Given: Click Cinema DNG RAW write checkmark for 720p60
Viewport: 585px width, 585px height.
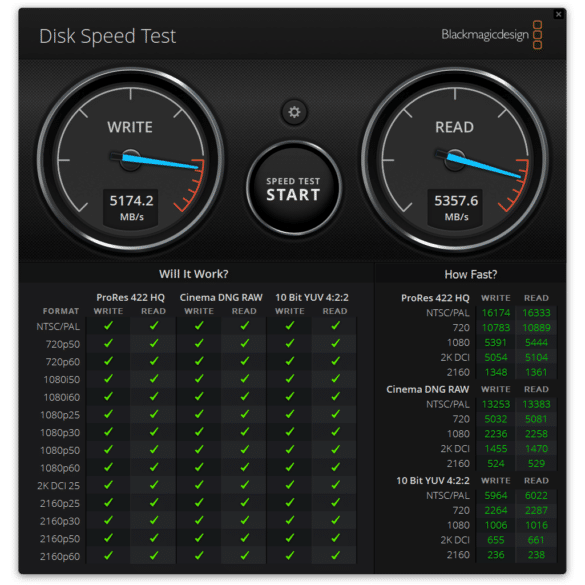Looking at the screenshot, I should 199,361.
